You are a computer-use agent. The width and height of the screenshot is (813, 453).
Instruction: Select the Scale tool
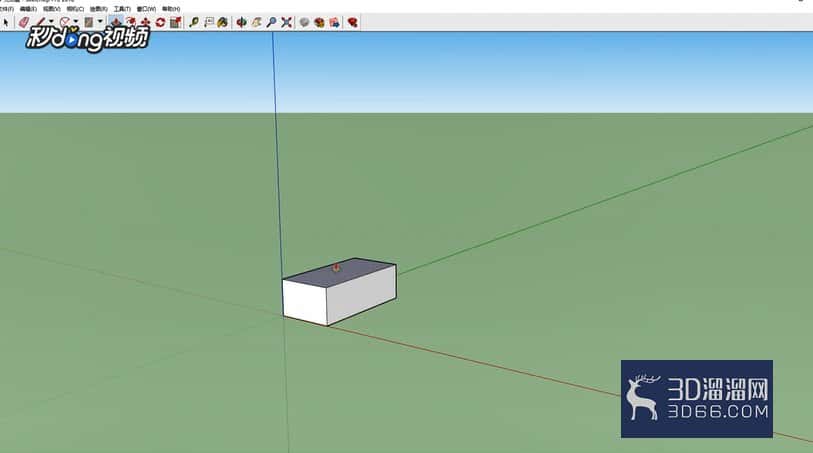tap(175, 22)
